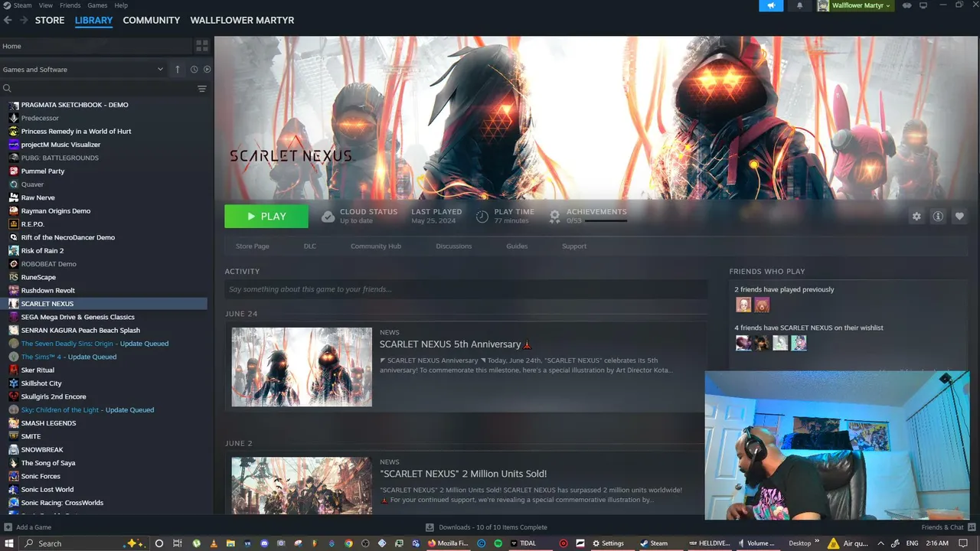Open the SCARLET NEXUS 5th Anniversary thumbnail
Viewport: 980px width, 551px height.
(x=302, y=367)
